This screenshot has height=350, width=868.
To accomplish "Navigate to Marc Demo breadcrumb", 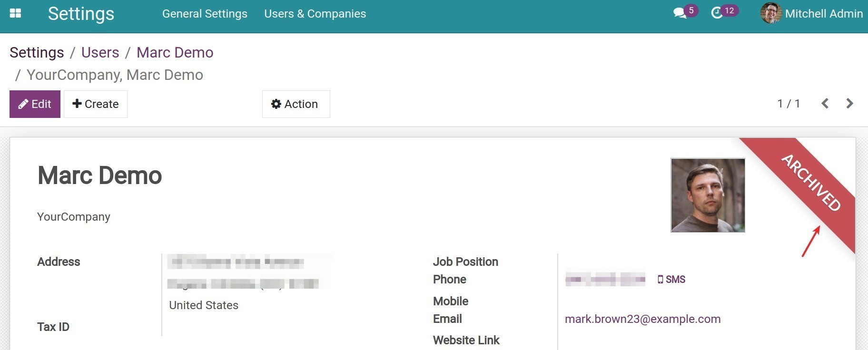I will point(175,52).
